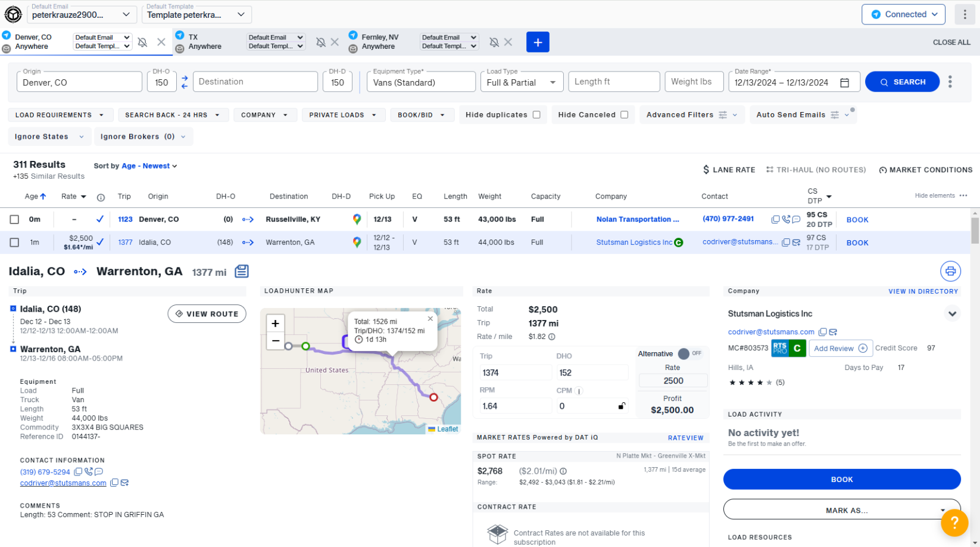This screenshot has width=980, height=547.
Task: Switch to the Fernley, NV search tab
Action: coord(380,42)
